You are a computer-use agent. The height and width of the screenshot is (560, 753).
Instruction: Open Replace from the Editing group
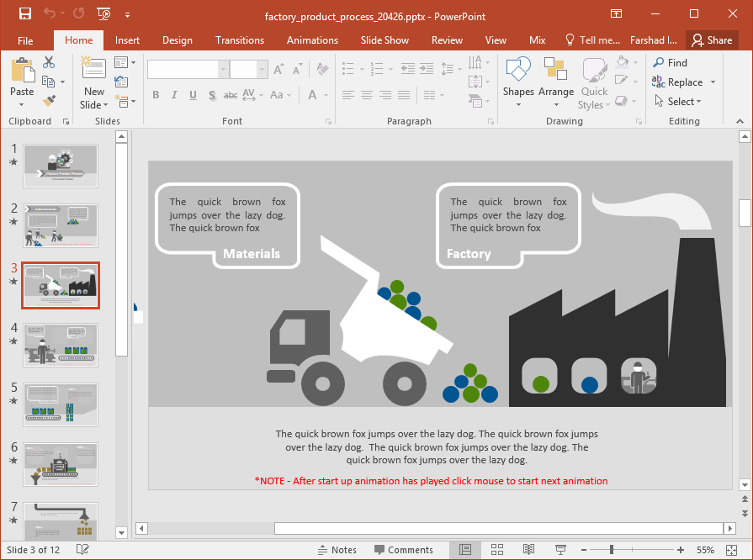678,82
